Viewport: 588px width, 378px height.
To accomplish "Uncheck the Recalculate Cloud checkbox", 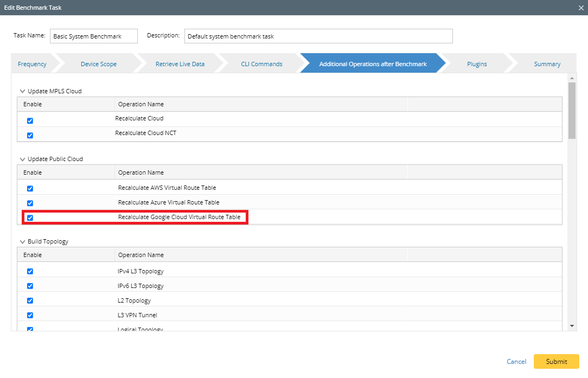I will tap(30, 121).
